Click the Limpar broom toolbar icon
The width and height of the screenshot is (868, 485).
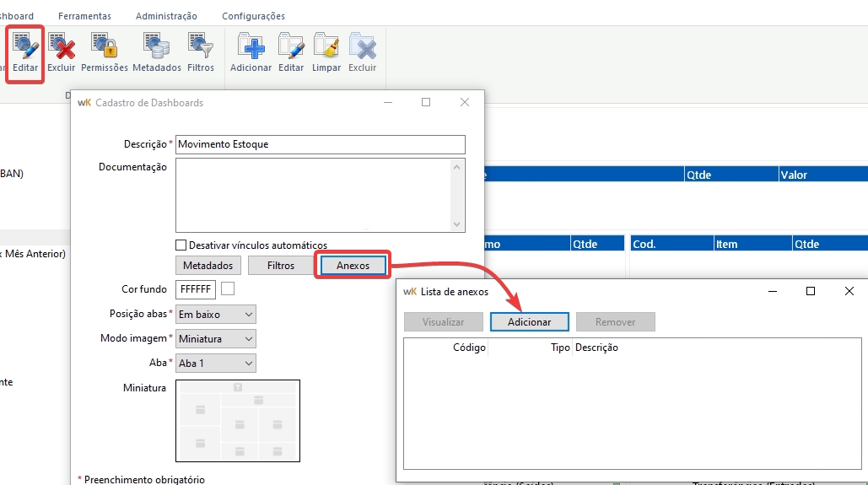point(326,52)
